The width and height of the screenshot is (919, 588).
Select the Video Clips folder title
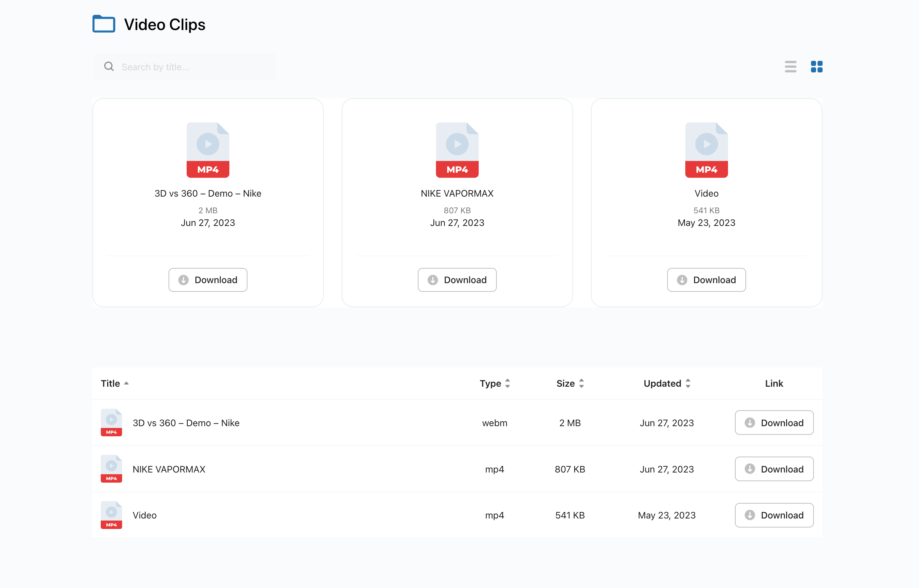[164, 24]
